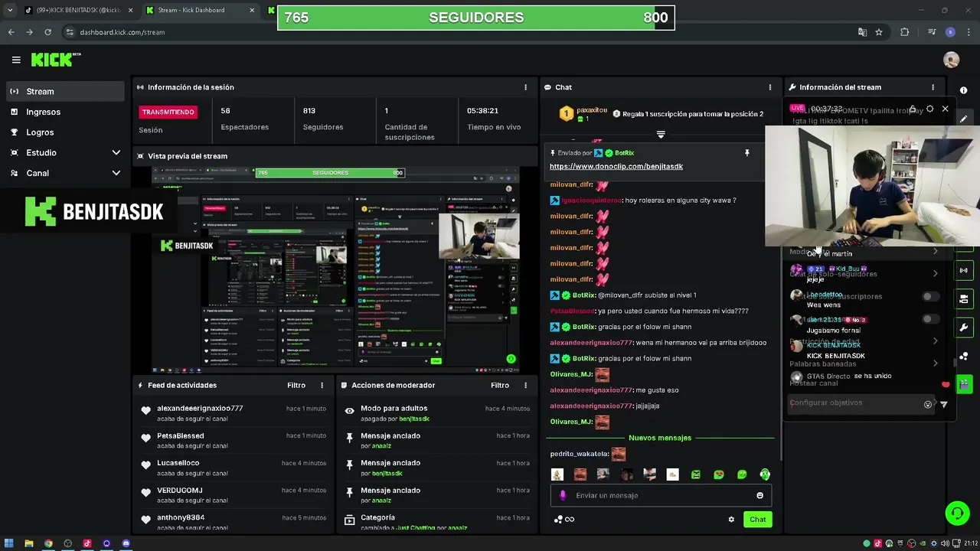Open the donoclip.com/benjitasdk link
The height and width of the screenshot is (551, 980).
tap(616, 166)
